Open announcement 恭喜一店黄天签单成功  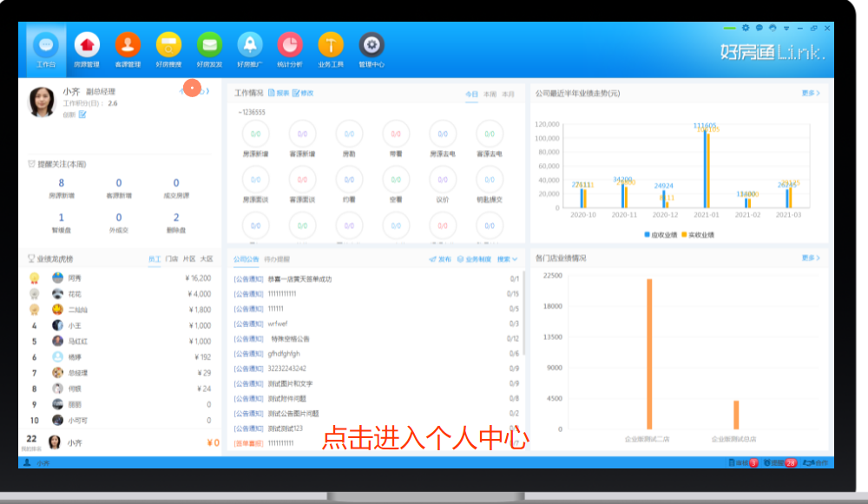(299, 278)
